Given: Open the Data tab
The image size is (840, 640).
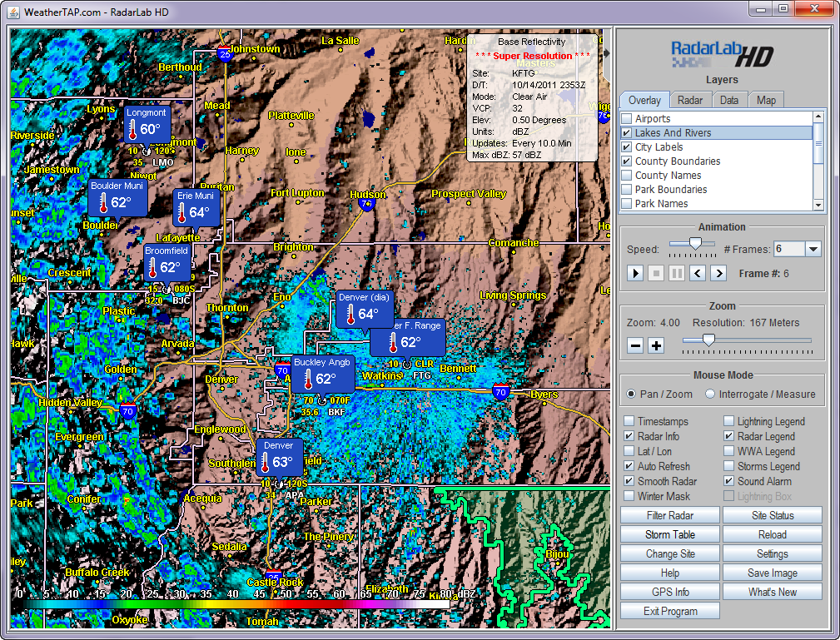Looking at the screenshot, I should coord(729,100).
